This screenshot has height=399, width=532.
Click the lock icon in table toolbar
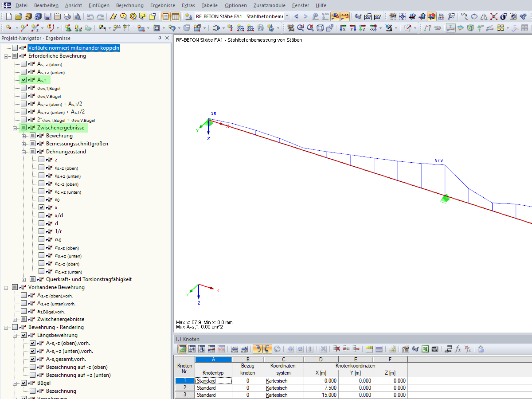click(481, 349)
